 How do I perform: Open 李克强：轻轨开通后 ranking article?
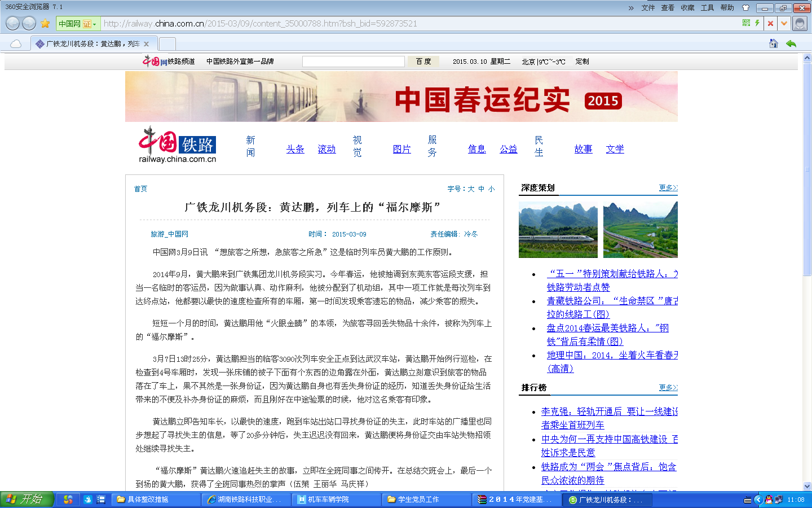610,418
